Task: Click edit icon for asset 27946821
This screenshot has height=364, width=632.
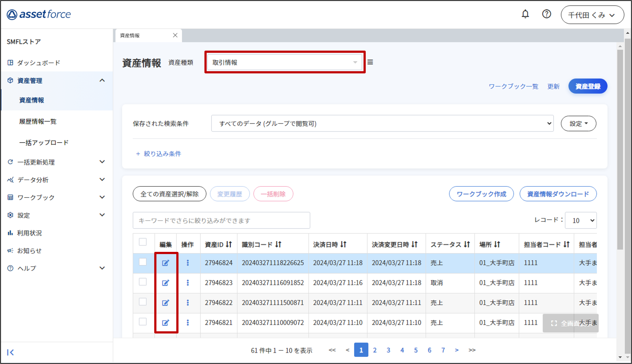Action: point(165,323)
